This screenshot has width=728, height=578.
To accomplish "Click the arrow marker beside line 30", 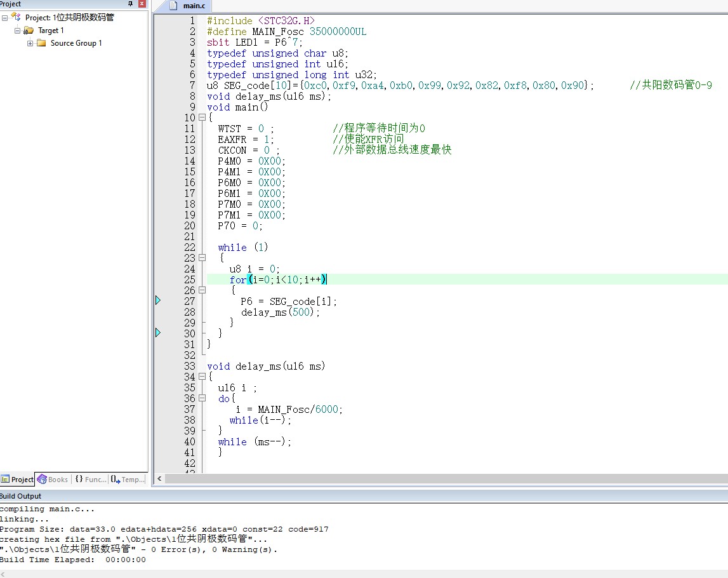I will pyautogui.click(x=158, y=332).
